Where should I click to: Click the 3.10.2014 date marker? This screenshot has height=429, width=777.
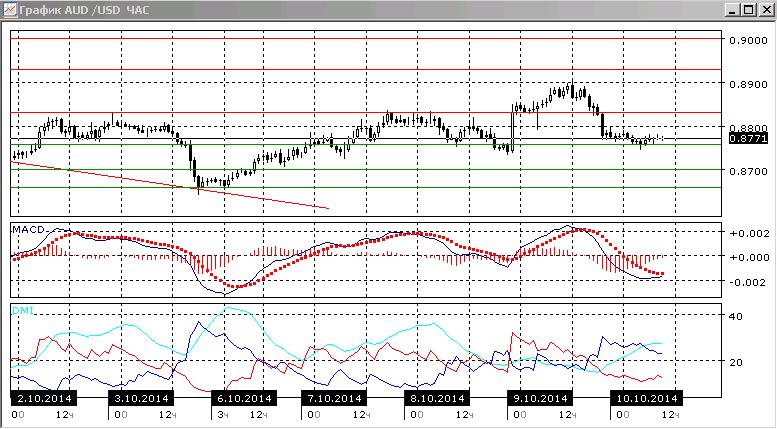pyautogui.click(x=141, y=398)
